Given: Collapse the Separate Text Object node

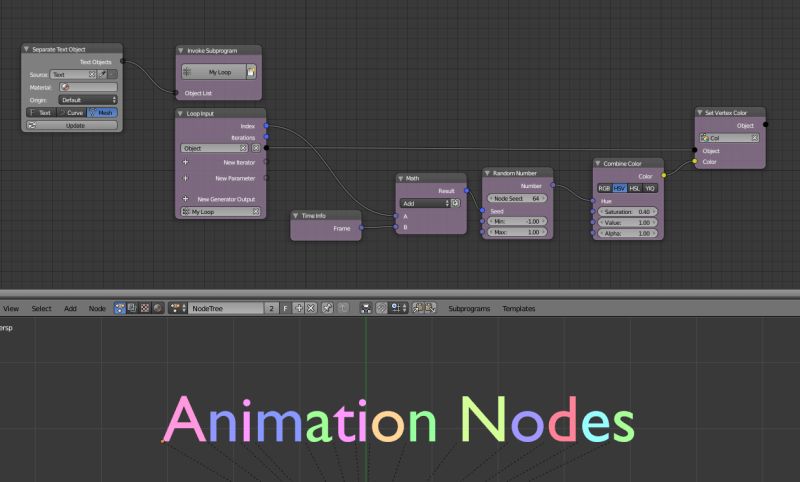Looking at the screenshot, I should (26, 49).
